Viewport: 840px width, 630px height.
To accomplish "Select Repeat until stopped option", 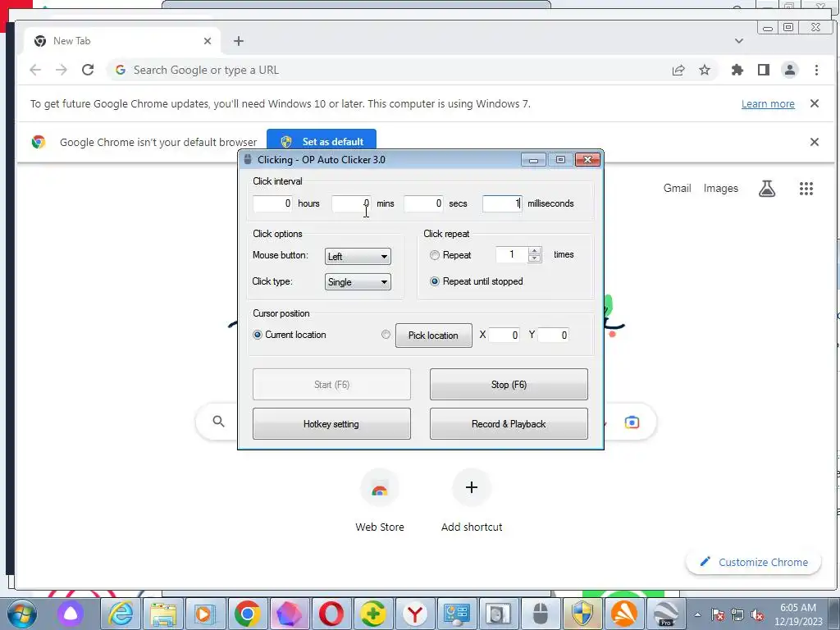I will tap(435, 281).
